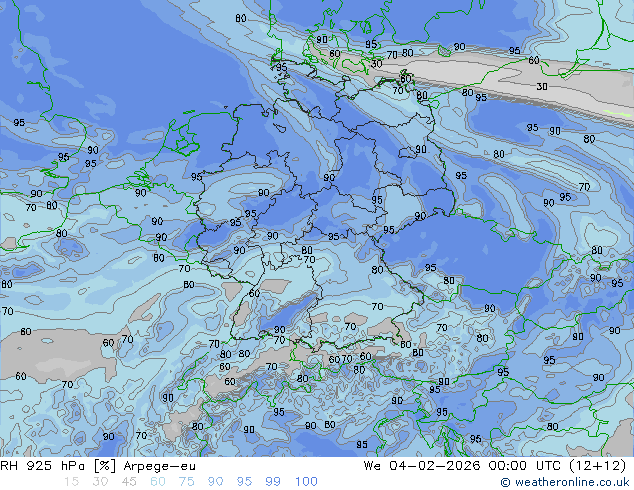
Task: Click the weatheronline.co.uk copyright text
Action: coord(565,482)
